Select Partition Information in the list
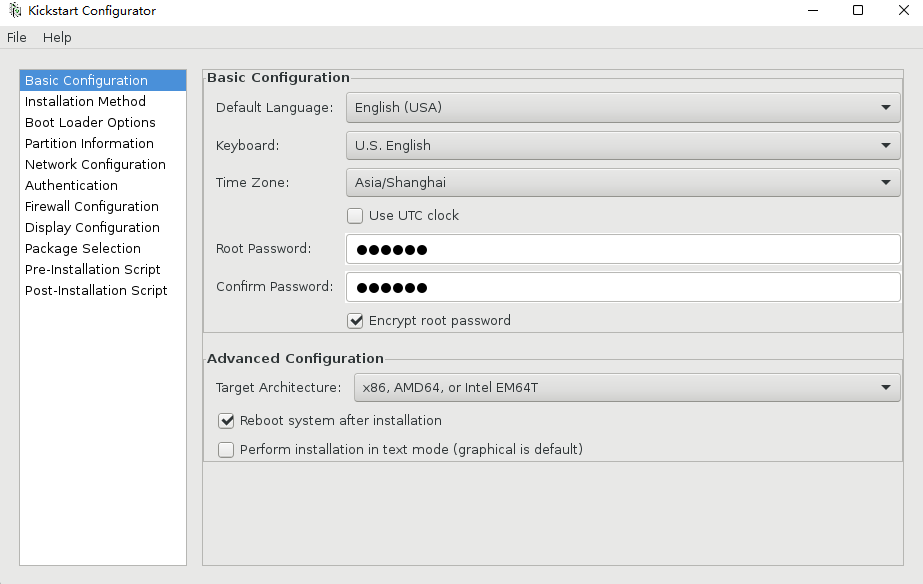The height and width of the screenshot is (584, 923). click(103, 144)
